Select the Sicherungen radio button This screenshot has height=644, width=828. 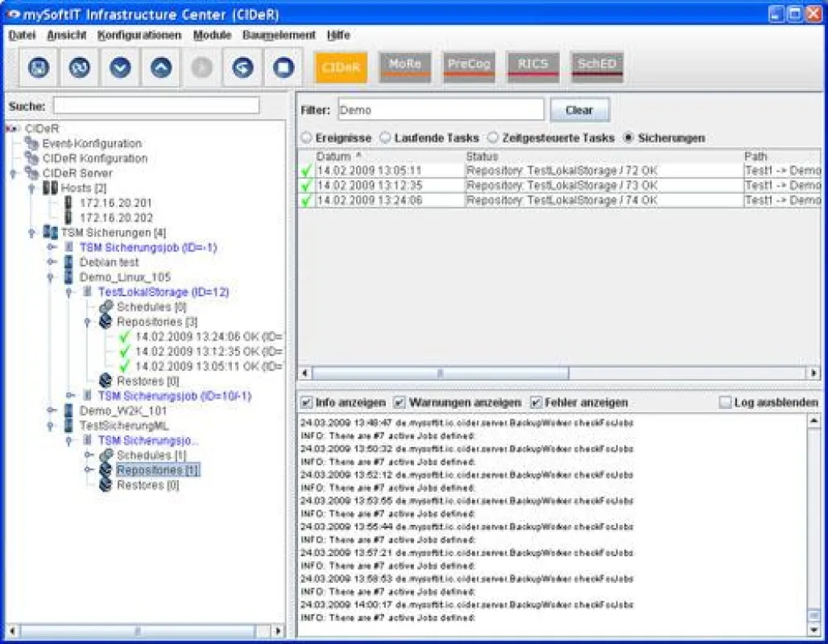tap(628, 137)
